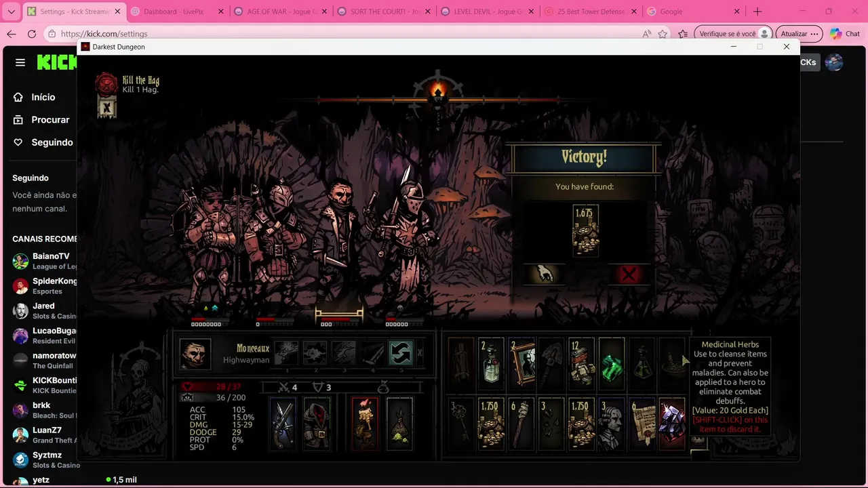The width and height of the screenshot is (868, 488).
Task: Open Copilot Chat in the browser
Action: [845, 34]
